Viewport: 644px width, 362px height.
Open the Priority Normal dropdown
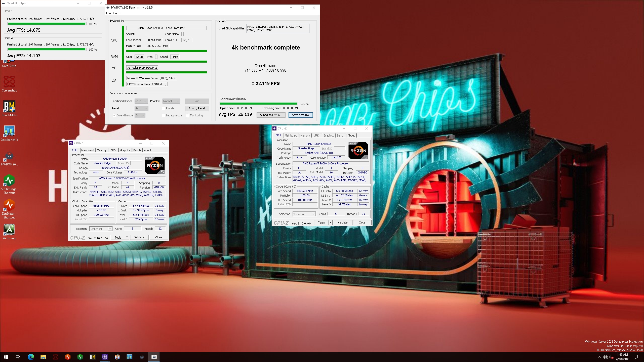pyautogui.click(x=171, y=101)
